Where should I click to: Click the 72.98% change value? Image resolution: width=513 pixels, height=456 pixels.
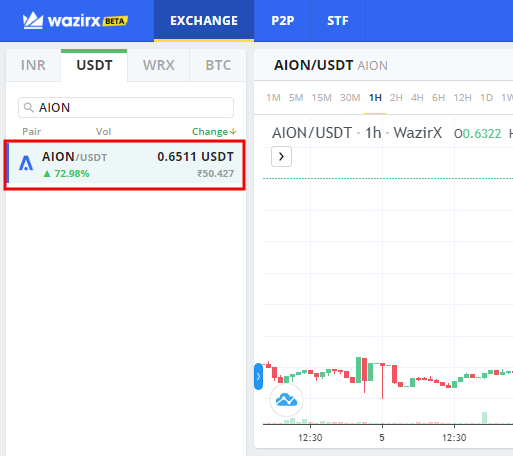[66, 174]
